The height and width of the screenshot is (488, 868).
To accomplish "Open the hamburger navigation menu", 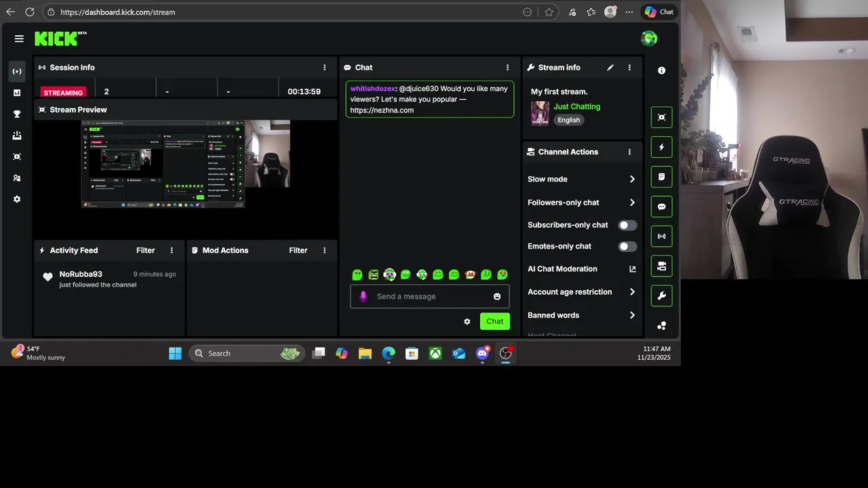I will tap(19, 39).
